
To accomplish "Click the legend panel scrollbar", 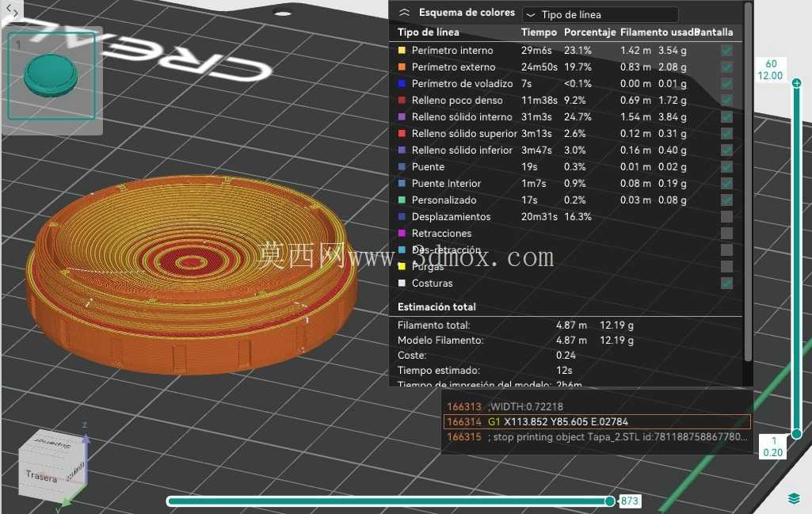I will pos(747,181).
